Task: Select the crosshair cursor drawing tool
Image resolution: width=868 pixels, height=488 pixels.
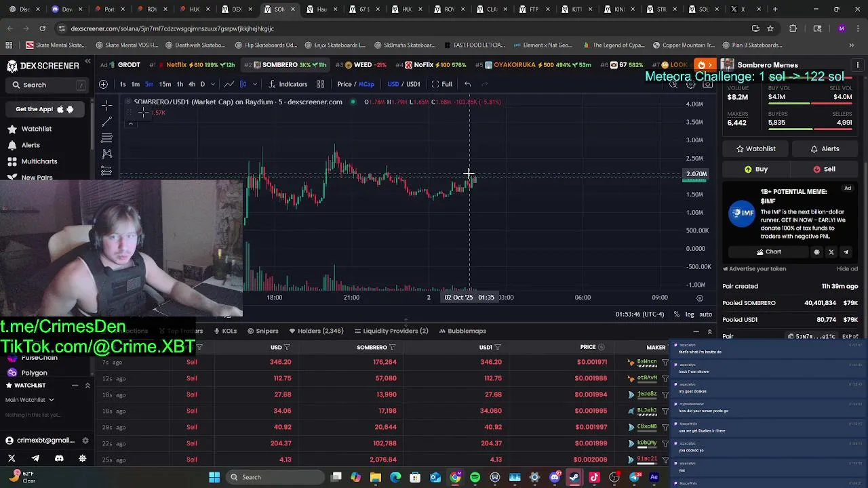Action: (x=106, y=105)
